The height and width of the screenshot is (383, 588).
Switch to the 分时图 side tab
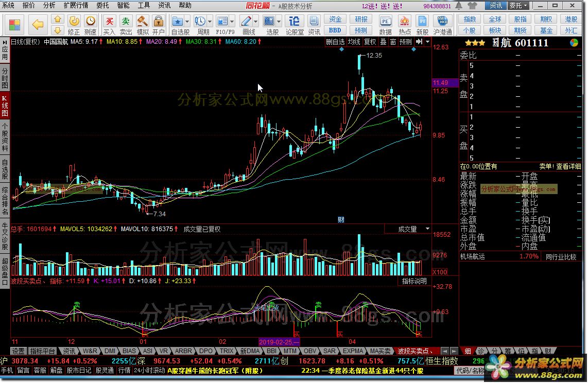5,78
